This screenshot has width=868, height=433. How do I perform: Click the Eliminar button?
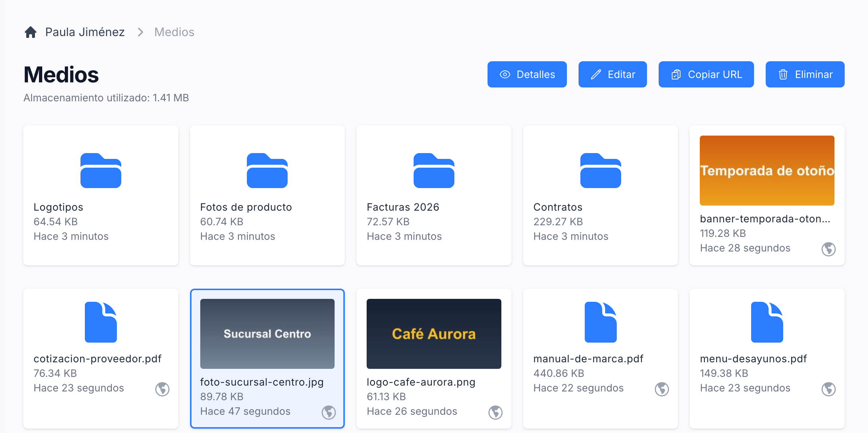[x=805, y=74]
